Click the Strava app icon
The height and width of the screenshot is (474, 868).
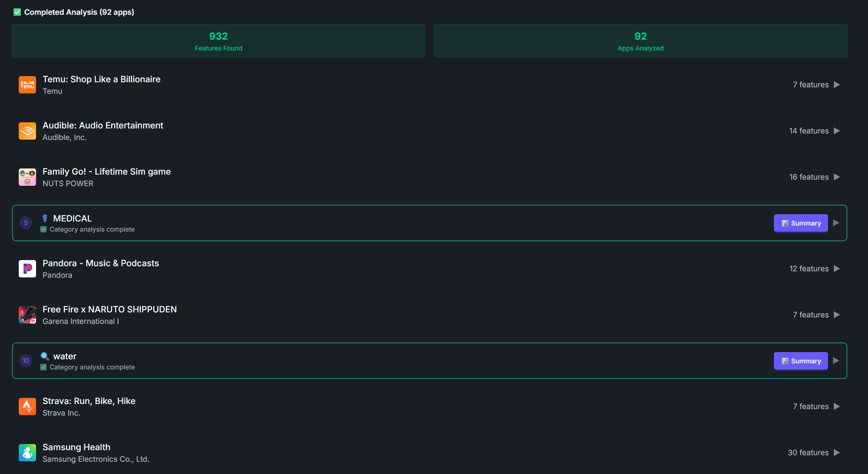tap(27, 407)
